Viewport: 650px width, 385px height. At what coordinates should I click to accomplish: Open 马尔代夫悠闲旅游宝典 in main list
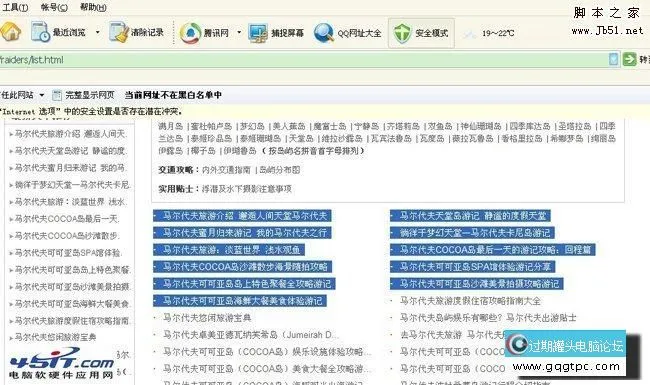coord(207,318)
